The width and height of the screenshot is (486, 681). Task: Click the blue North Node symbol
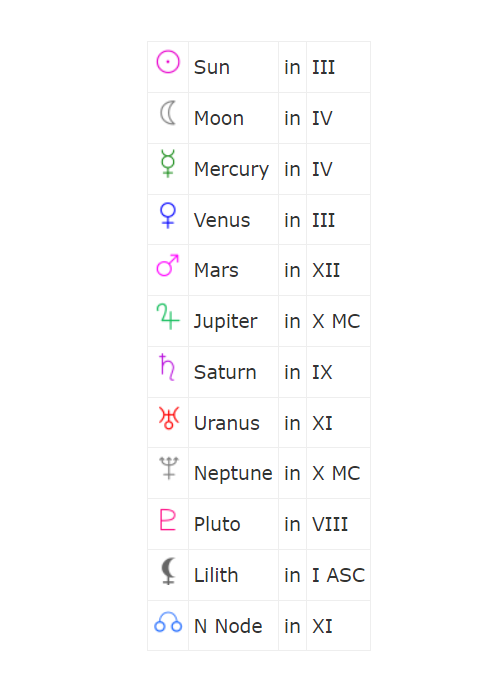tap(168, 622)
